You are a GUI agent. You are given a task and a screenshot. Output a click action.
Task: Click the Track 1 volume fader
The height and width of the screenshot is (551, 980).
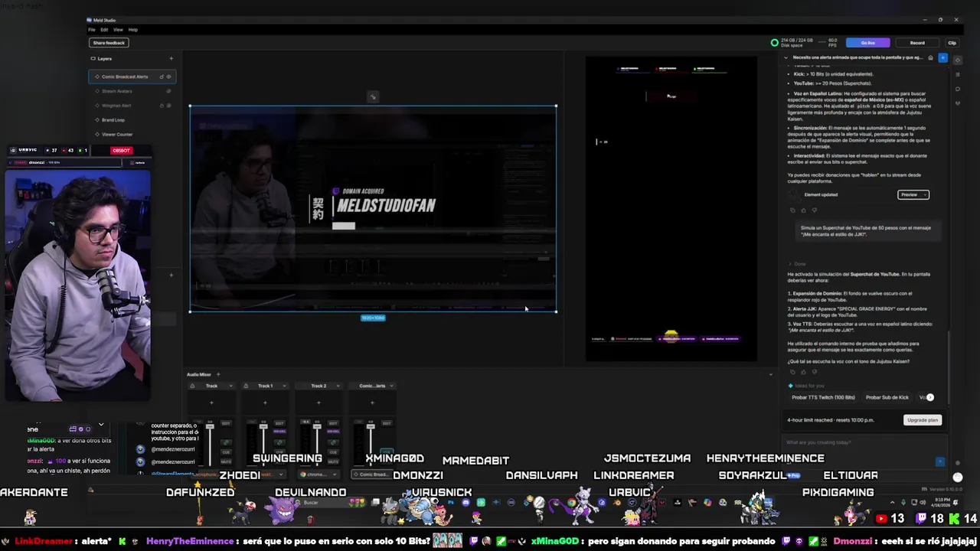click(263, 426)
